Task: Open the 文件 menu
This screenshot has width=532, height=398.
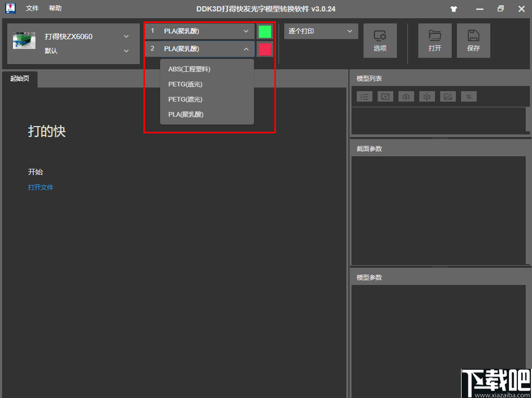Action: (x=32, y=8)
